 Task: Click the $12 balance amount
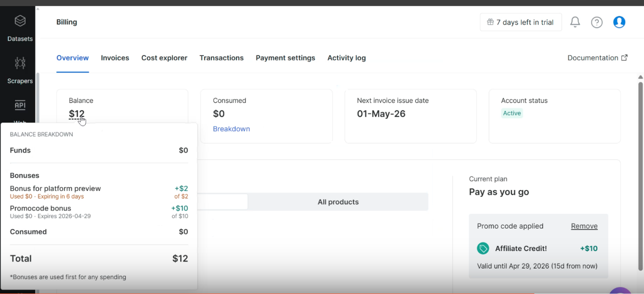point(77,114)
